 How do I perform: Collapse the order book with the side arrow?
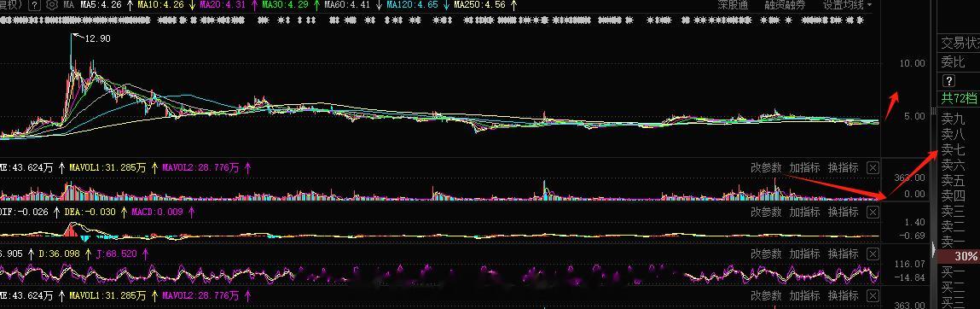pos(934,249)
